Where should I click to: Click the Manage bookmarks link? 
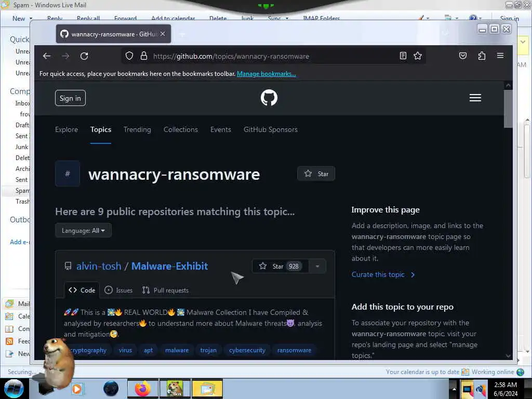point(267,74)
